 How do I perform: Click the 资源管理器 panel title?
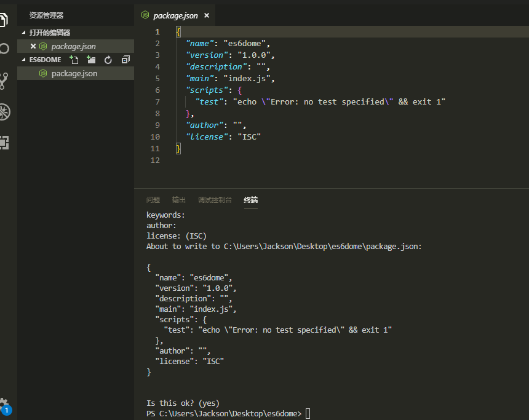[47, 15]
